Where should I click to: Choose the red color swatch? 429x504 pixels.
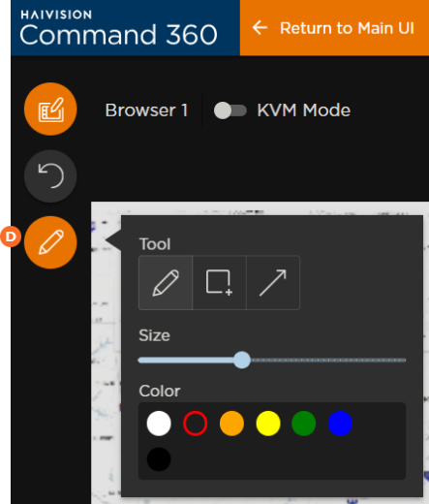point(196,424)
